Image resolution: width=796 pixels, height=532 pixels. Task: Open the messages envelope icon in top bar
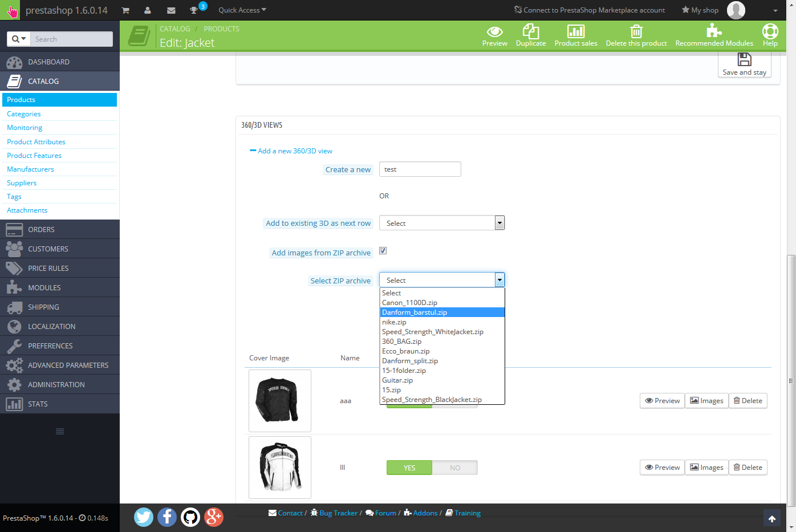click(x=171, y=10)
